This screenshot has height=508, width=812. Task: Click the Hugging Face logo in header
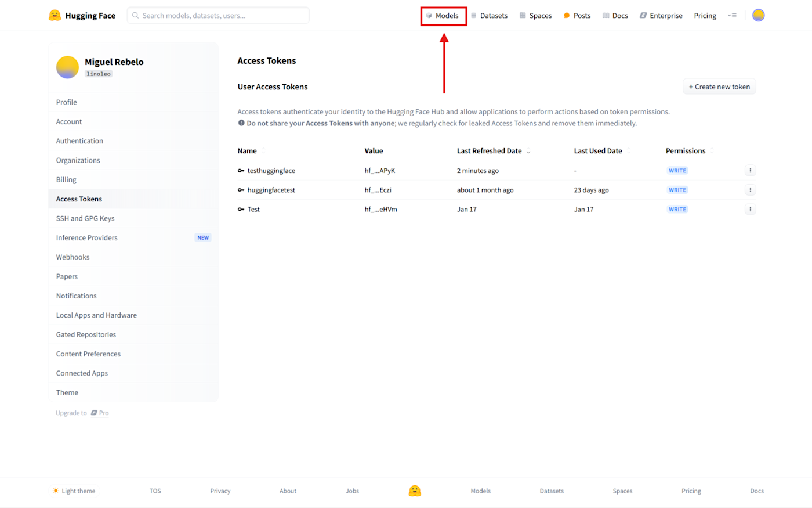pyautogui.click(x=82, y=16)
